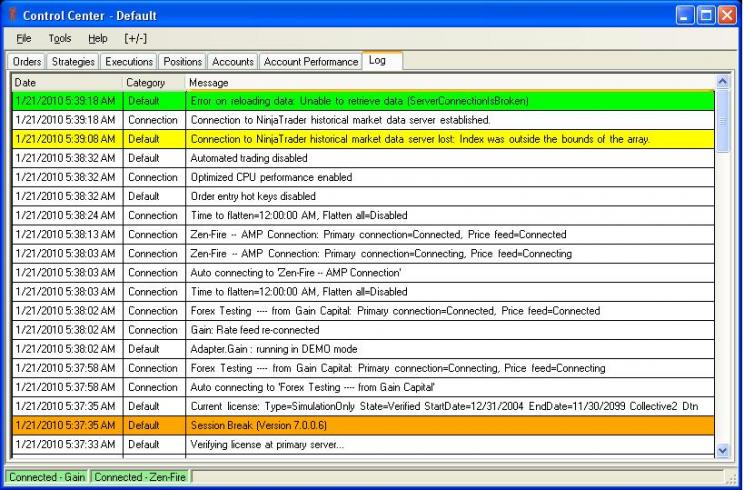
Task: Click the Connected - Zen-Fire status indicator
Action: click(x=140, y=477)
